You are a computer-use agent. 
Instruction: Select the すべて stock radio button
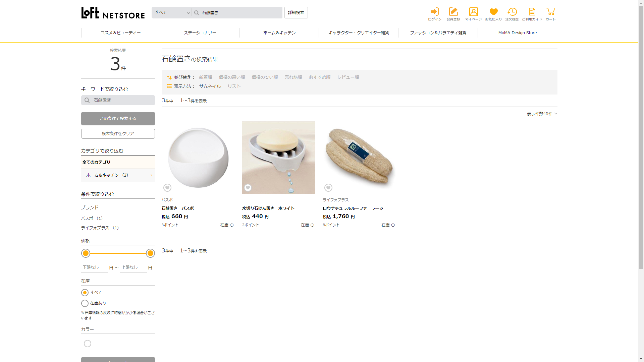tap(85, 293)
